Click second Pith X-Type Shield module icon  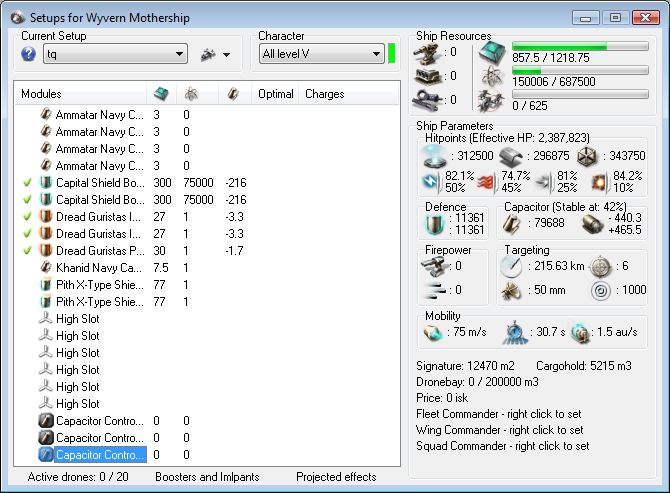click(46, 302)
